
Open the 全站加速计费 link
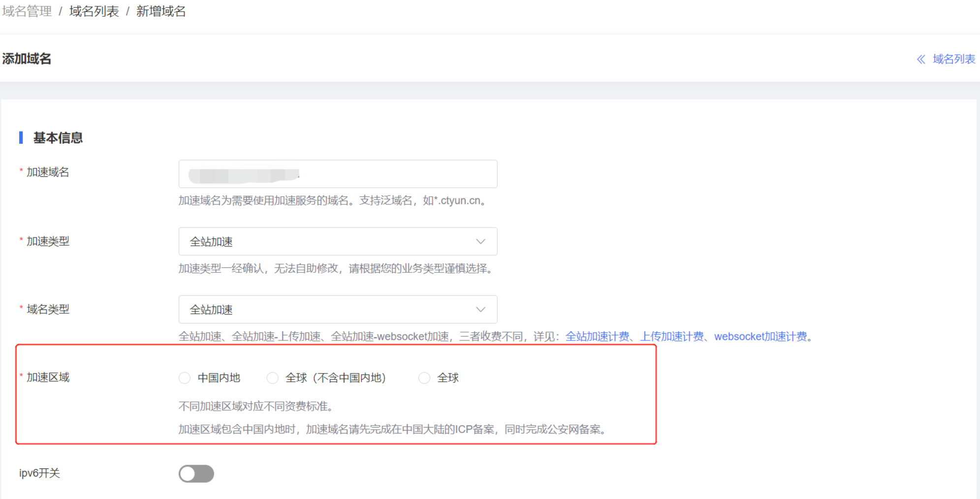pos(597,336)
